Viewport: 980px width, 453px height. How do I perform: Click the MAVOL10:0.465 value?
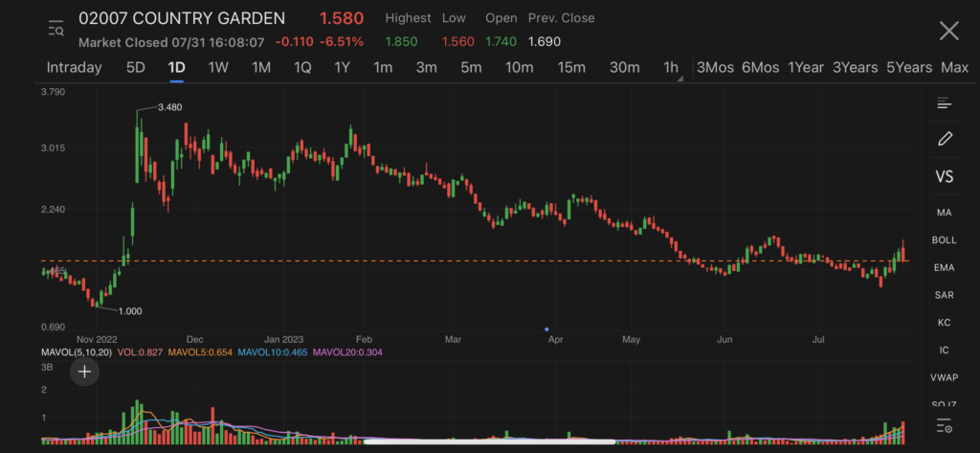(x=273, y=352)
